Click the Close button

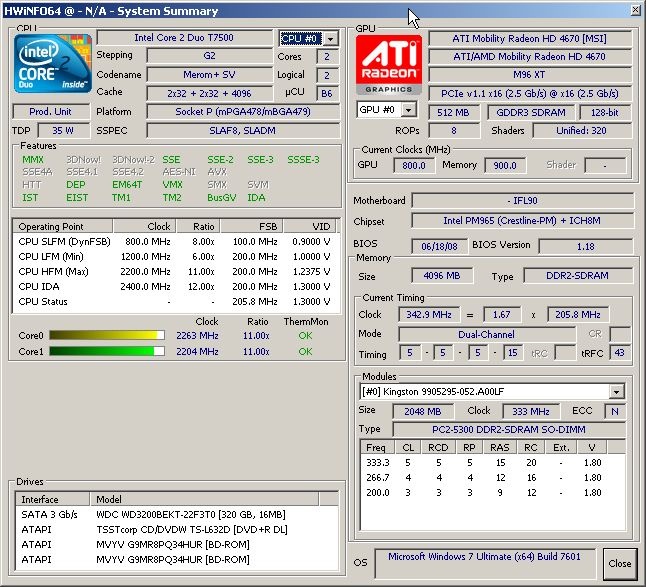click(620, 564)
